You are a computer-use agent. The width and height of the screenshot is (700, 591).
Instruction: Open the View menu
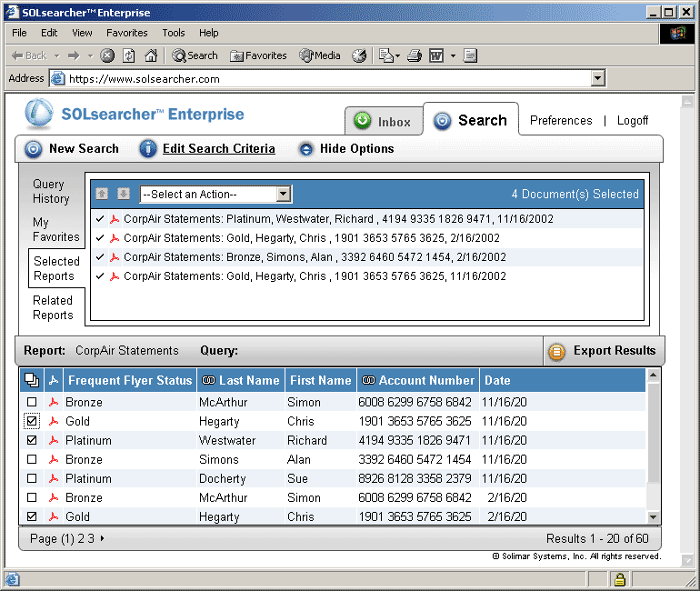[82, 33]
